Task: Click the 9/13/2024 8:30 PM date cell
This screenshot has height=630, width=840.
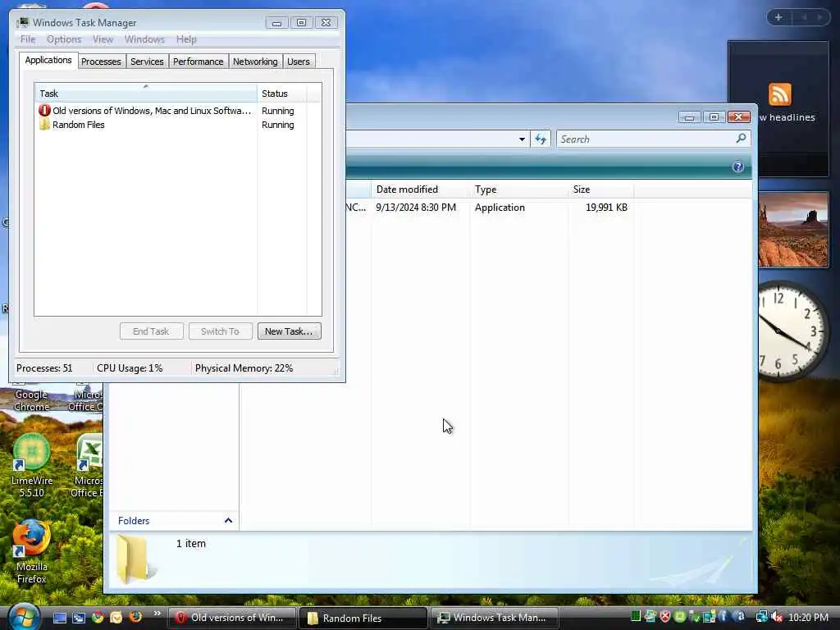Action: tap(416, 208)
